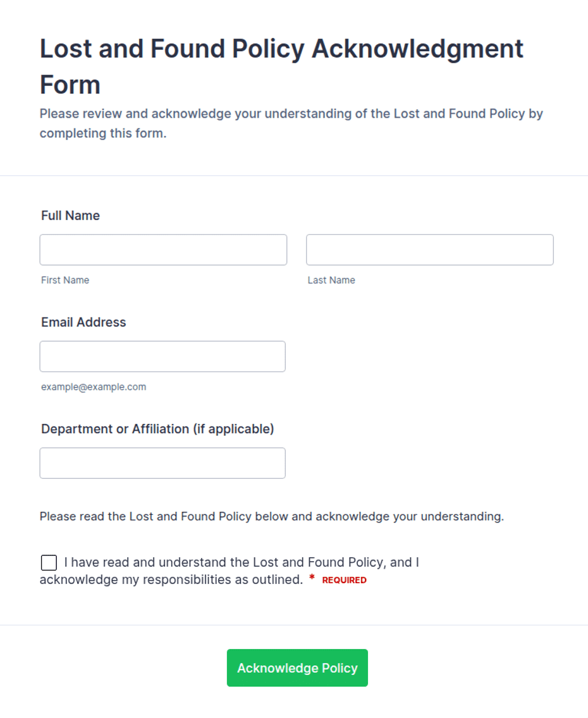Click the form title heading
Image resolution: width=588 pixels, height=718 pixels.
(x=281, y=66)
